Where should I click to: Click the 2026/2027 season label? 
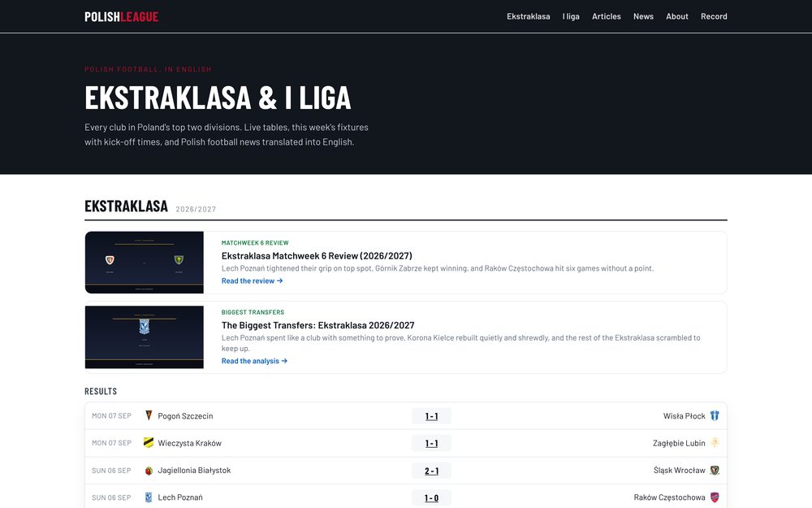[x=196, y=210]
